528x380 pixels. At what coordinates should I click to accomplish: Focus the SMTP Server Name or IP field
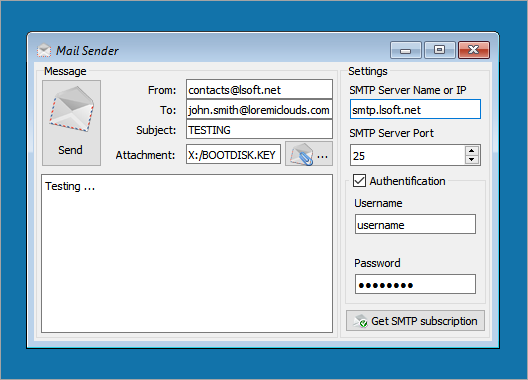pyautogui.click(x=415, y=109)
